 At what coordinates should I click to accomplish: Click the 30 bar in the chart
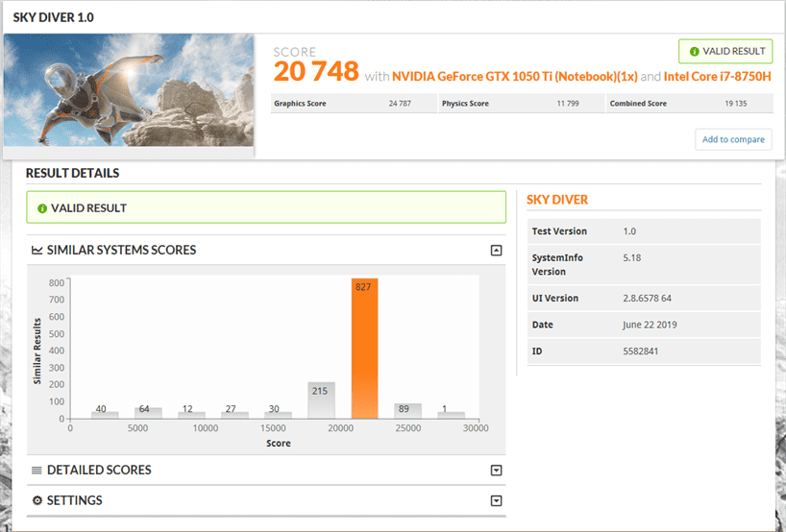coord(279,415)
